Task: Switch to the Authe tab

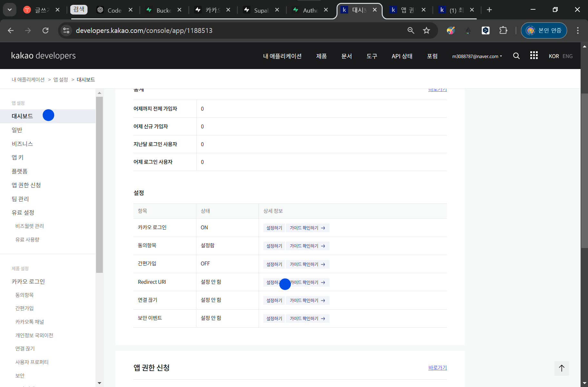Action: (x=310, y=10)
